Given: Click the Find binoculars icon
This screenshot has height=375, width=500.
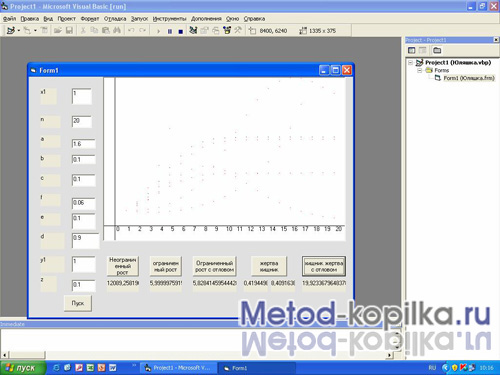Looking at the screenshot, I should point(117,31).
